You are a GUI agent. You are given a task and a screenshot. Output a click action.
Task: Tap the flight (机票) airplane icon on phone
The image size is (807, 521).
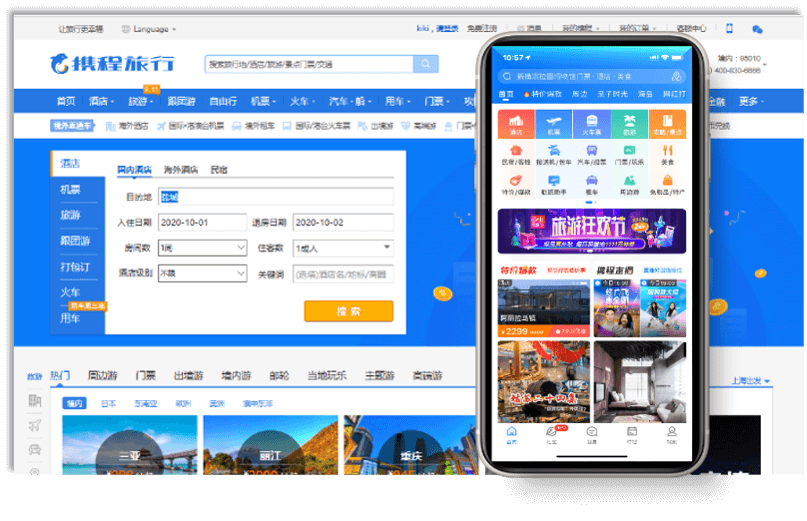click(553, 123)
